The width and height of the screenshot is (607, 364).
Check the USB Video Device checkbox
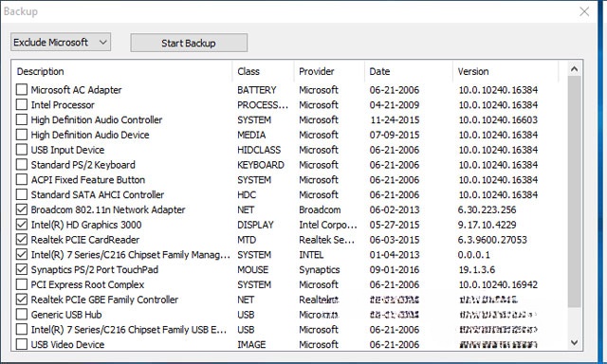[22, 344]
